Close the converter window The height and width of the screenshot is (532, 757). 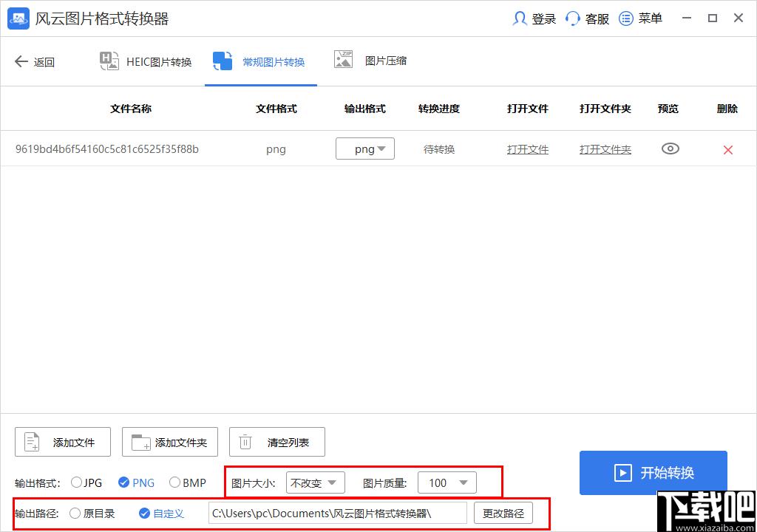click(739, 18)
